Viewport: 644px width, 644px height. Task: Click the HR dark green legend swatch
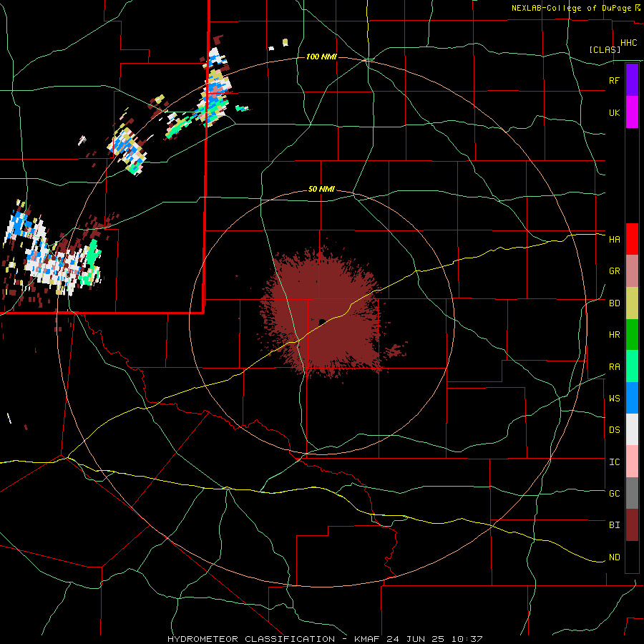(632, 335)
